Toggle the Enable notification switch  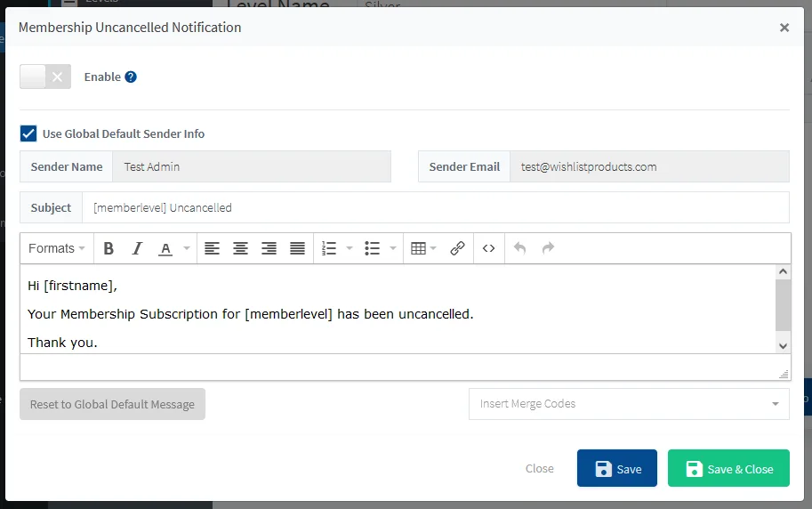[45, 77]
